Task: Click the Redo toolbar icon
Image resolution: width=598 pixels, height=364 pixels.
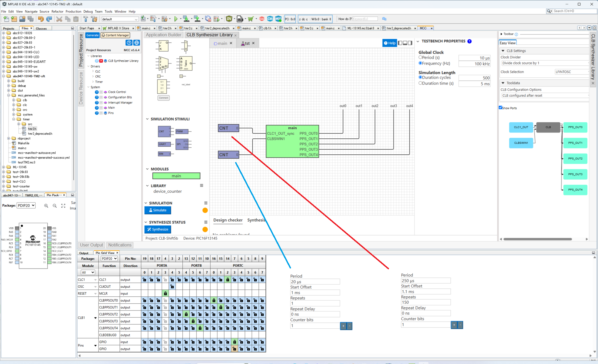Action: (x=49, y=19)
